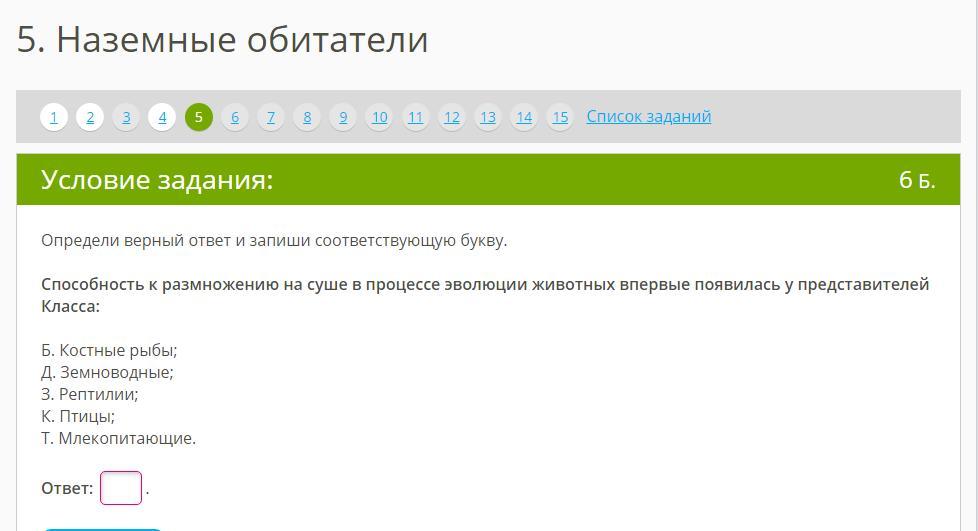
Task: Click the option 'З. Рептилии;'
Action: (90, 394)
